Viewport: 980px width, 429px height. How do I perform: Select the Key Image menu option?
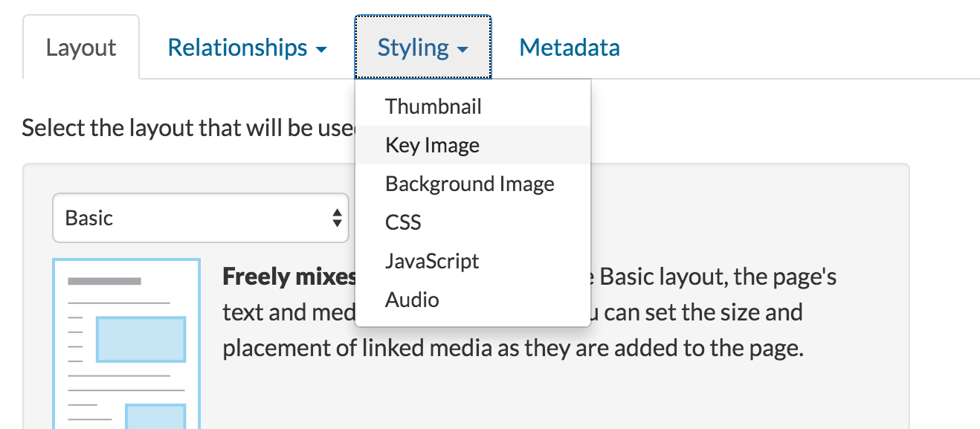coord(432,145)
